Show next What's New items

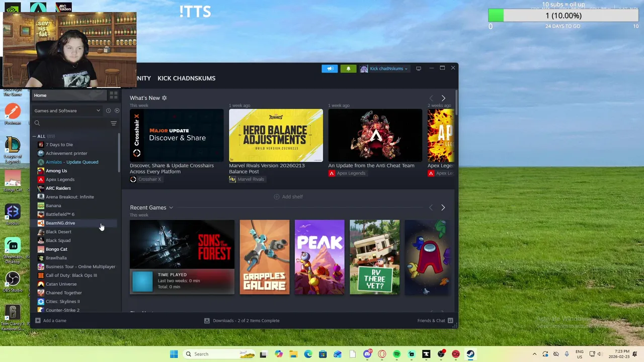tap(443, 98)
